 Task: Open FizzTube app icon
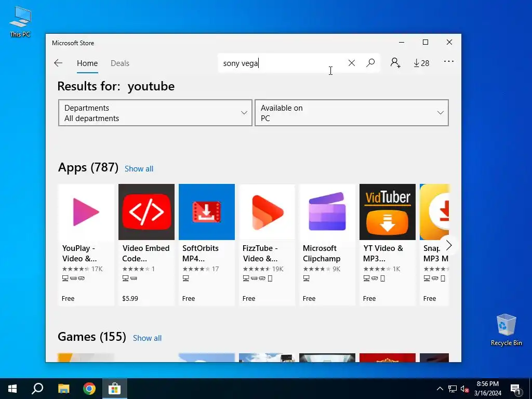point(267,212)
